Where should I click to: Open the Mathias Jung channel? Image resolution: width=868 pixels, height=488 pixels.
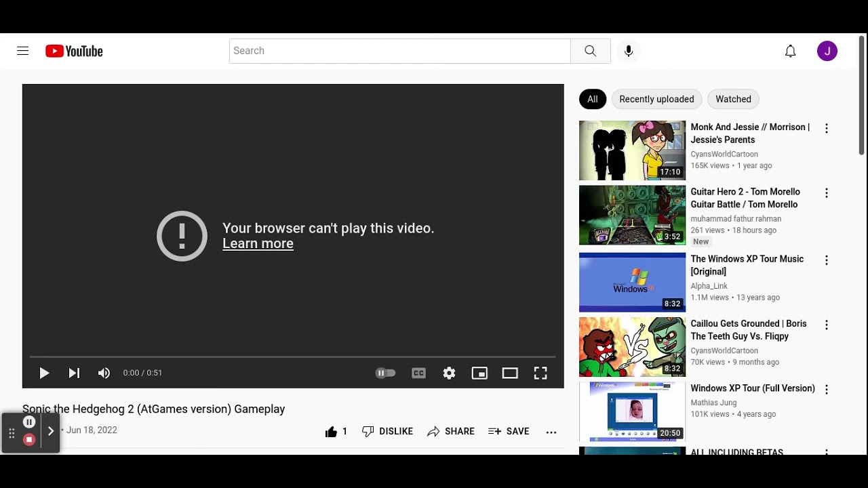pyautogui.click(x=713, y=403)
